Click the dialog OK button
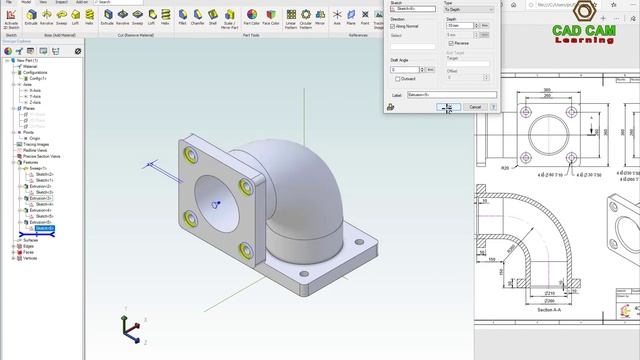Viewport: 640px width, 360px height. [449, 107]
